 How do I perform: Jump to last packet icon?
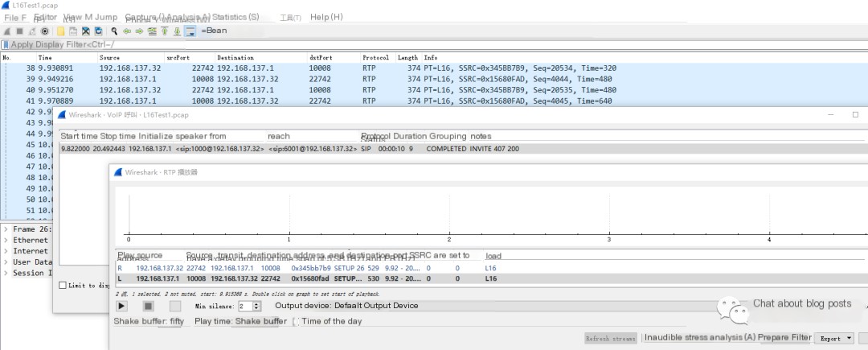pyautogui.click(x=177, y=31)
